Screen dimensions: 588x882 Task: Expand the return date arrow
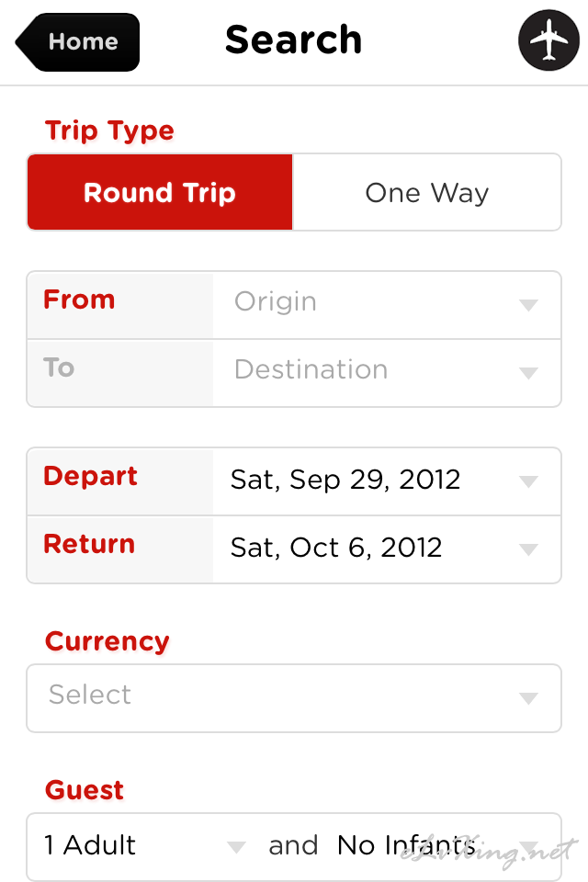click(528, 549)
